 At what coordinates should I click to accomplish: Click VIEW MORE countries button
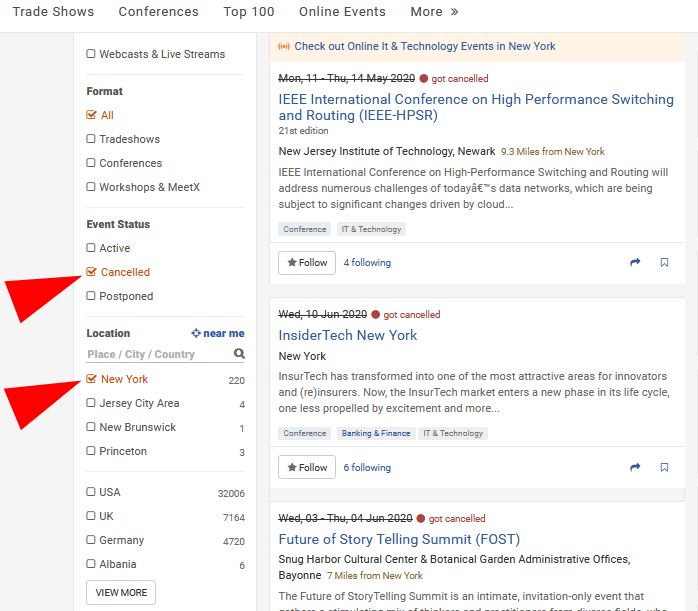pos(121,593)
